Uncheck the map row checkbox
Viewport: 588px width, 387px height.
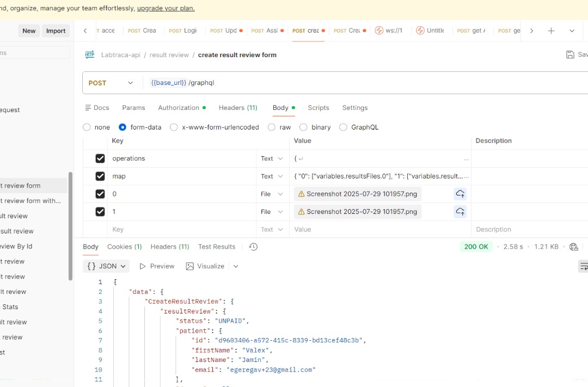point(100,176)
